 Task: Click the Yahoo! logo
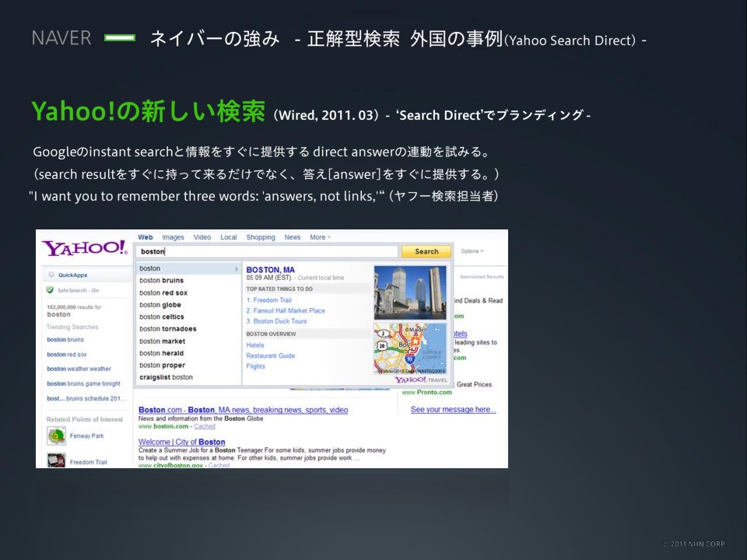84,247
